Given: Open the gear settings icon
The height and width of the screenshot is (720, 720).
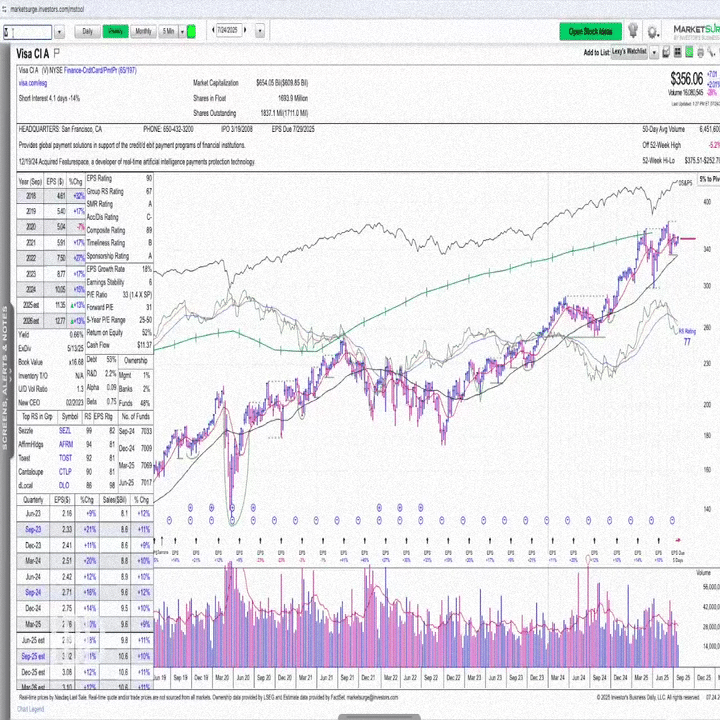Looking at the screenshot, I should (x=652, y=32).
